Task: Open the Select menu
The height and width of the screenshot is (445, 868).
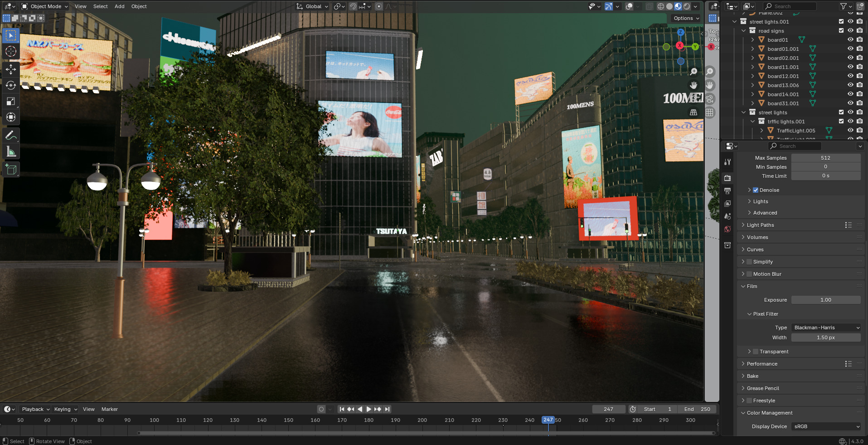Action: click(x=101, y=6)
